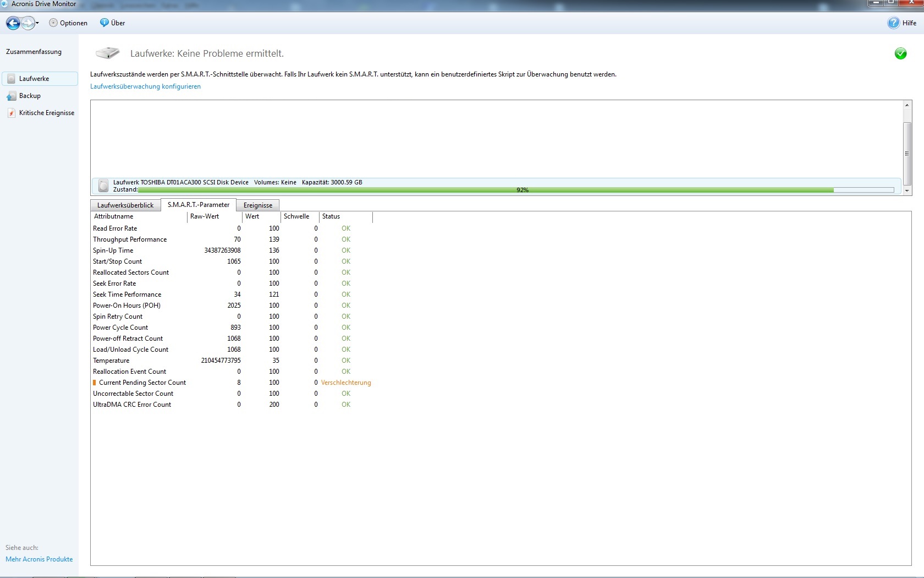Select the 'Load/Unload Cycle Count' attribute
Viewport: 924px width, 578px height.
[131, 350]
